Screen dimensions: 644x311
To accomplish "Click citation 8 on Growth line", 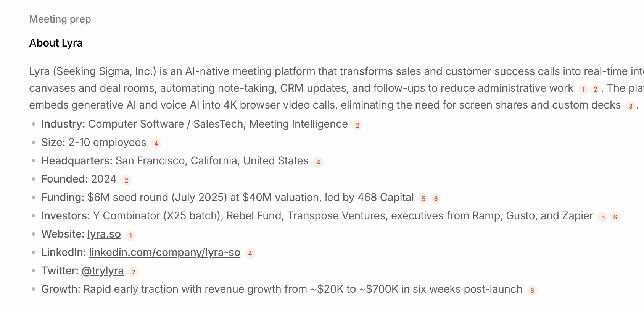I will (x=532, y=290).
